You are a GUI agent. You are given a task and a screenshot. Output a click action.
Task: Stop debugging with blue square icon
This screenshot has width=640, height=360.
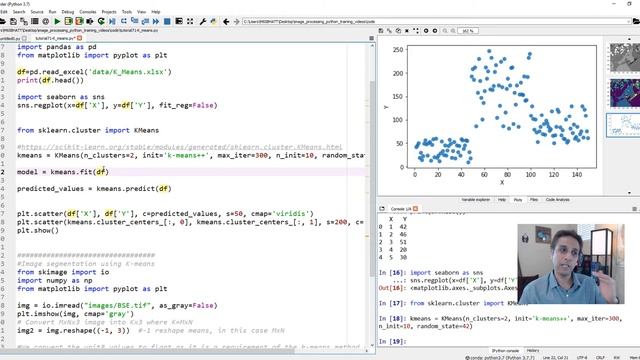(167, 21)
